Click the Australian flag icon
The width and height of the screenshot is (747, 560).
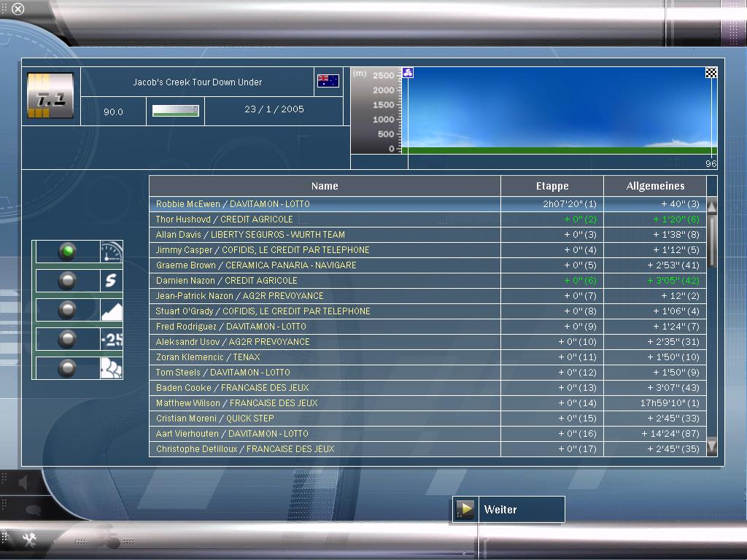(328, 81)
